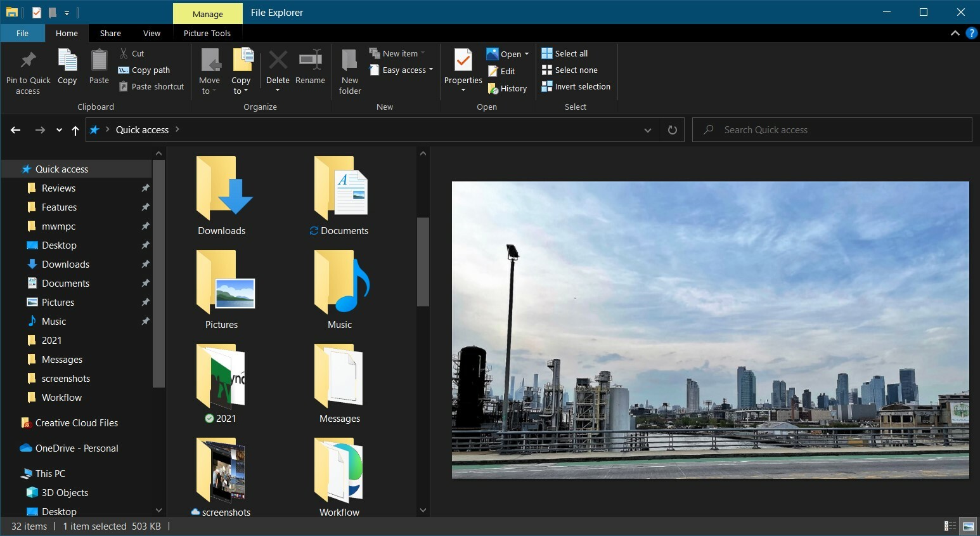Image resolution: width=980 pixels, height=536 pixels.
Task: Click Select none in ribbon
Action: point(570,70)
